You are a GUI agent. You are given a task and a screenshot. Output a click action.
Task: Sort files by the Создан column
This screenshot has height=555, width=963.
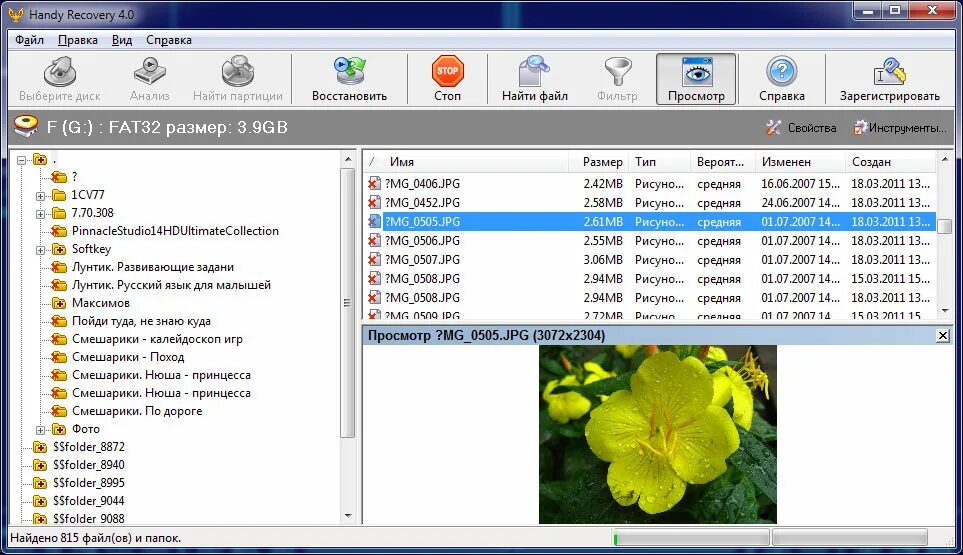[891, 162]
